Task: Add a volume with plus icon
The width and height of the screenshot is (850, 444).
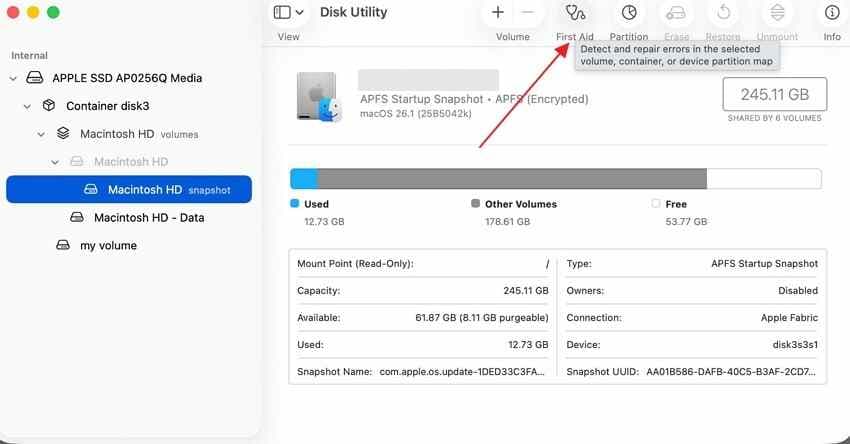Action: (x=498, y=12)
